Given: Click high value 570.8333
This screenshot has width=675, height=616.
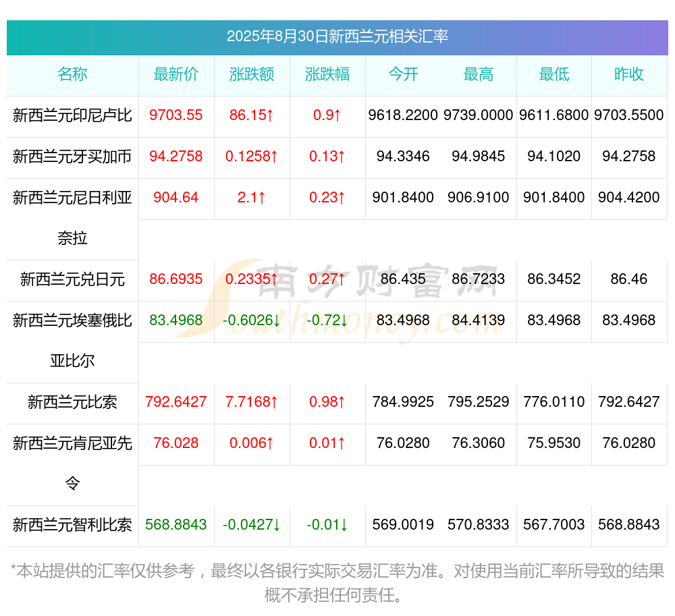Looking at the screenshot, I should pyautogui.click(x=479, y=525).
